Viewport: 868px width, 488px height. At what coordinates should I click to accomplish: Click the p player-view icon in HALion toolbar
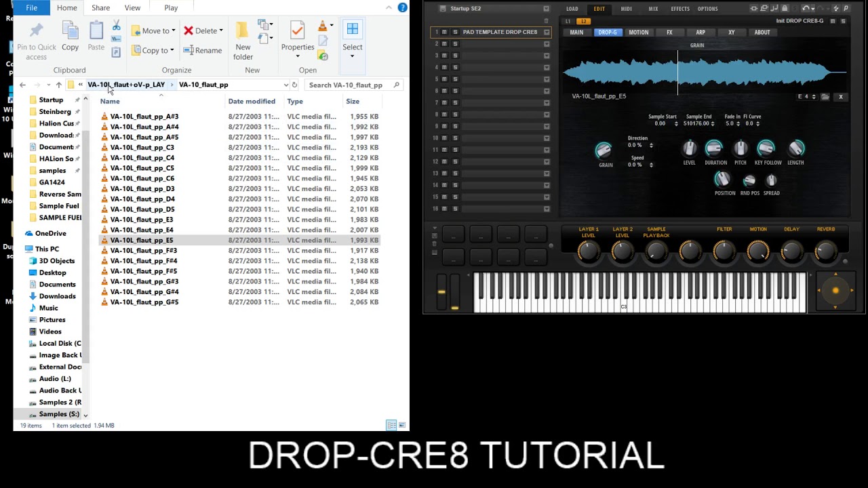(846, 8)
